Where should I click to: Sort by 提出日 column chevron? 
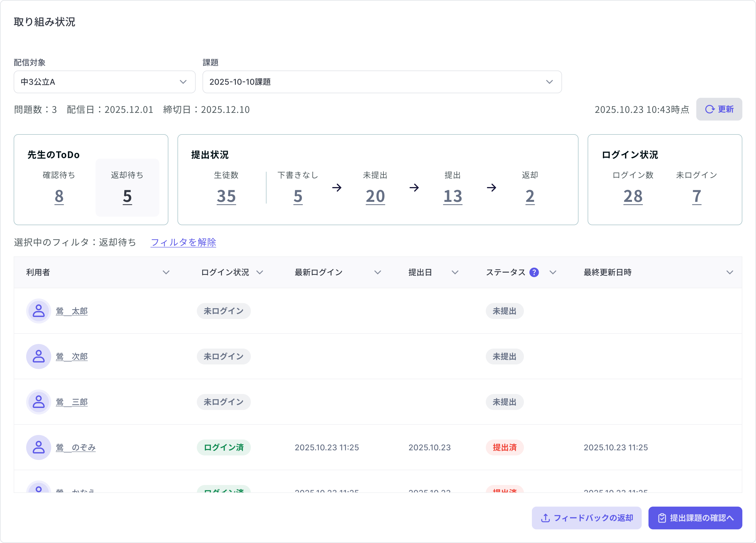[455, 273]
